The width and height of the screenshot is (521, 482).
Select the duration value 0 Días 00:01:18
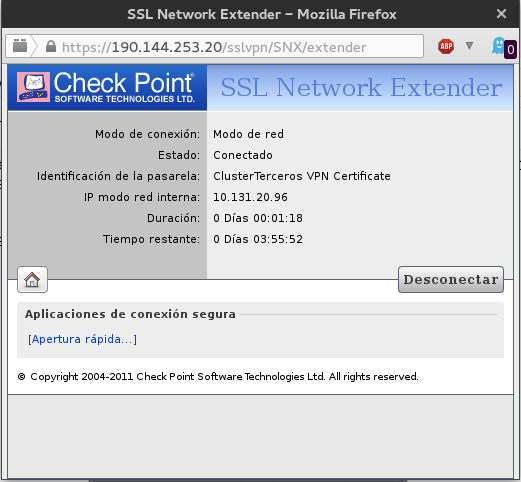tap(258, 218)
